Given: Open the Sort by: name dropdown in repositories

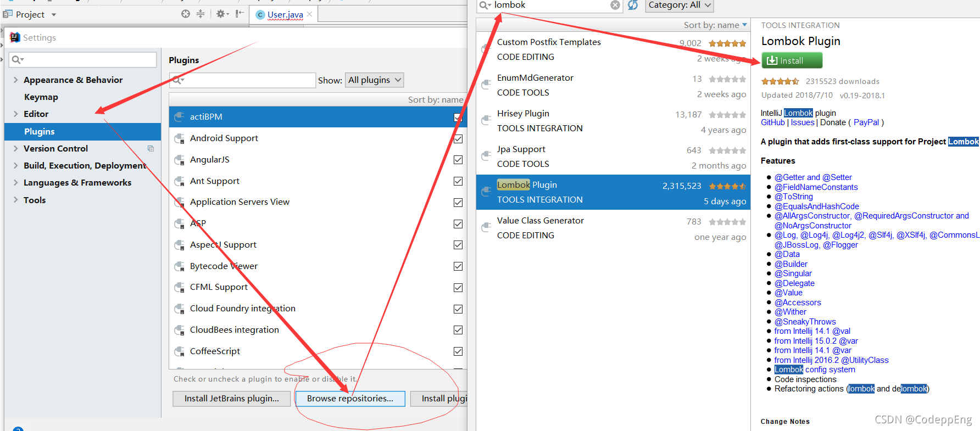Looking at the screenshot, I should click(715, 25).
